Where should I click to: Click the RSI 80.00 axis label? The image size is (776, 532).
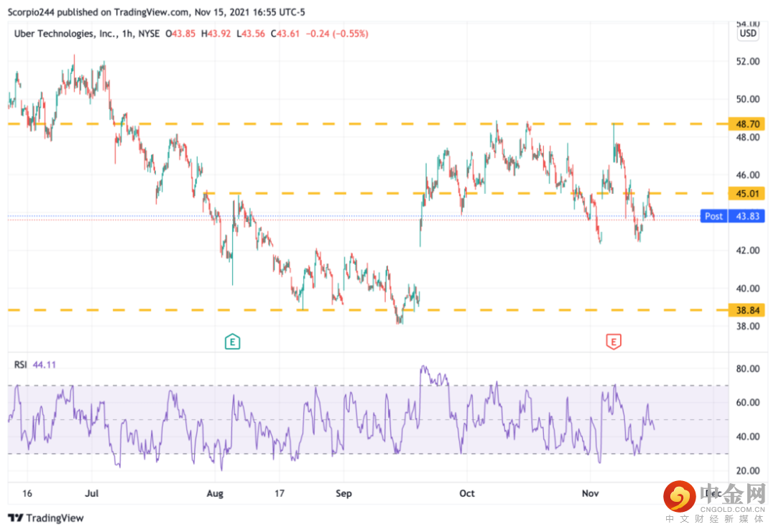747,369
